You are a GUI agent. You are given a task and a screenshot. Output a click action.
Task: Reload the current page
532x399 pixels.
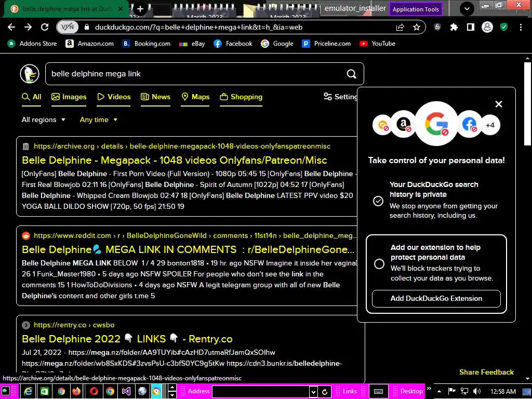(x=45, y=27)
